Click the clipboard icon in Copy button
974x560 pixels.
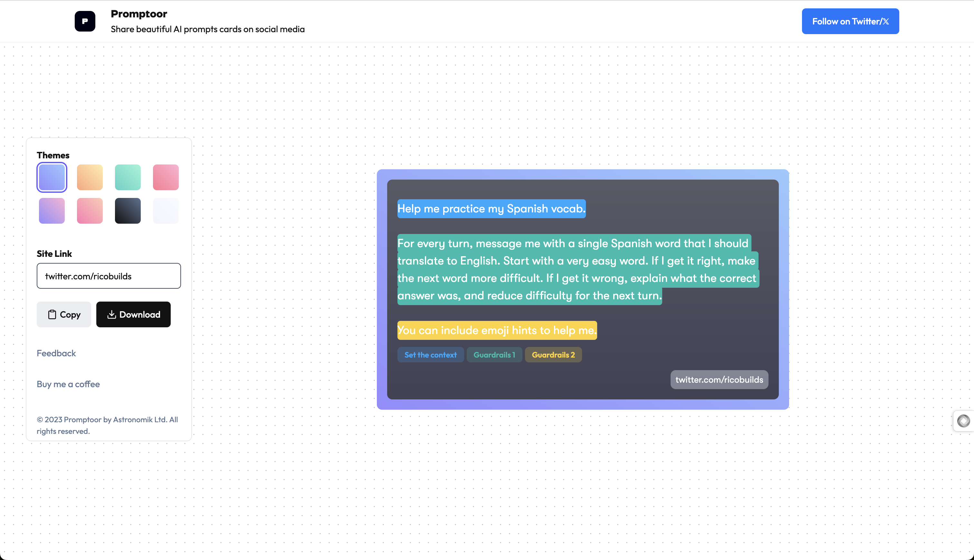pos(52,315)
